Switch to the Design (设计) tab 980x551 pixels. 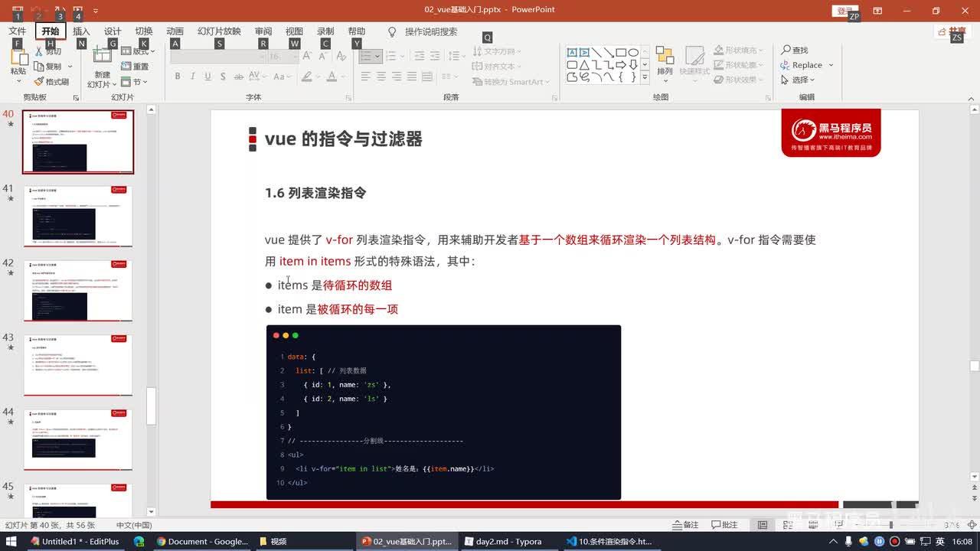113,31
